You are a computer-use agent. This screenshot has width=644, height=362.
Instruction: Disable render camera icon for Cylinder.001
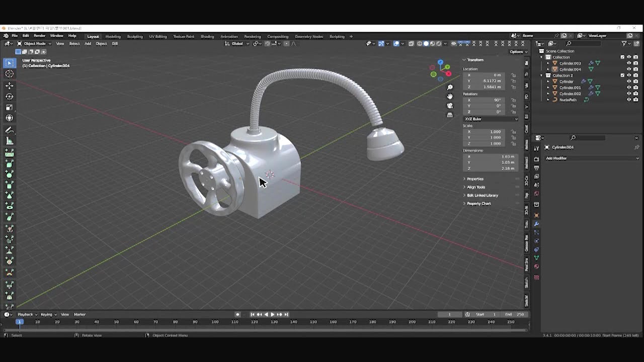point(635,87)
